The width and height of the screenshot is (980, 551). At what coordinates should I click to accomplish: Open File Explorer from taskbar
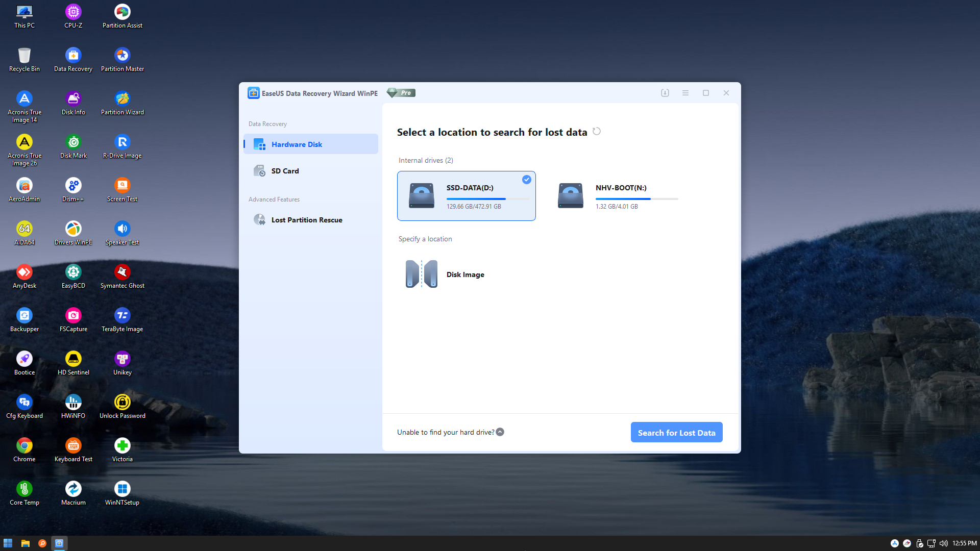(x=25, y=543)
